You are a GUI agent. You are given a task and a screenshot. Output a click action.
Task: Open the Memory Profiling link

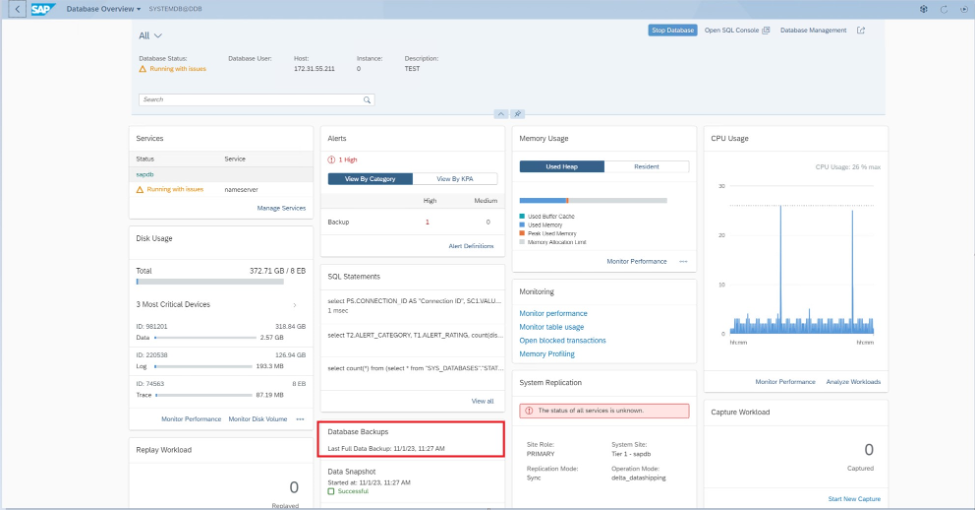pos(547,354)
